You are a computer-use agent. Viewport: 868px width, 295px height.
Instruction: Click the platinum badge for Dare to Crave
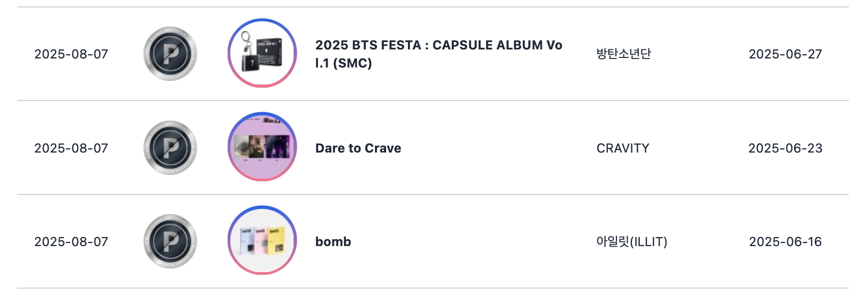point(170,148)
